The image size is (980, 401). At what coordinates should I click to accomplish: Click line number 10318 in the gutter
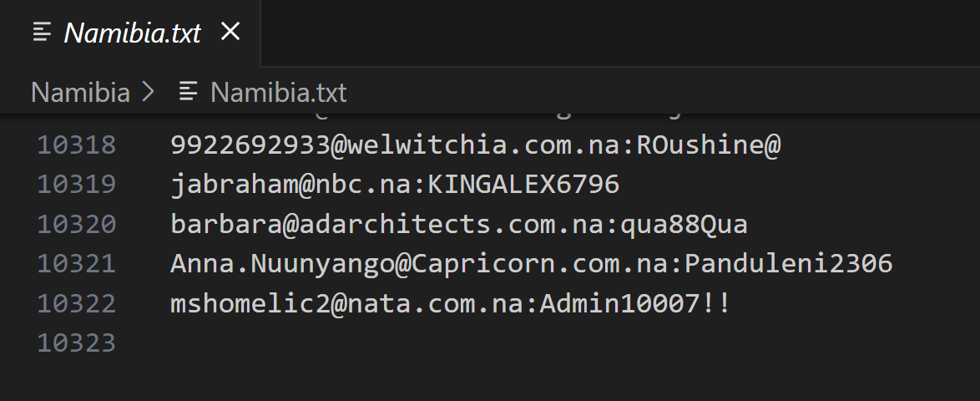click(77, 145)
